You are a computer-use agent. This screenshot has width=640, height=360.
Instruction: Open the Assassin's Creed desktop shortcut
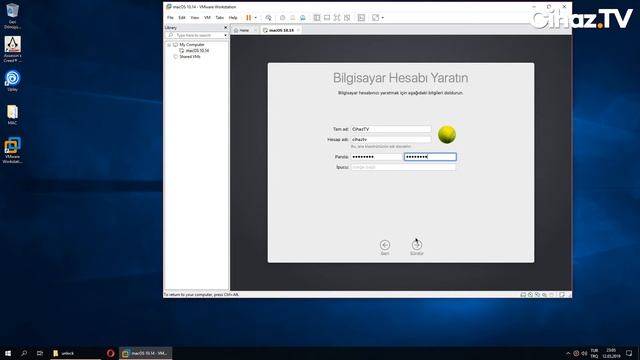tap(12, 49)
